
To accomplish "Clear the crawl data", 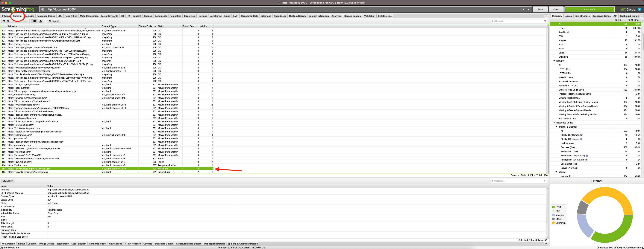I will point(556,10).
